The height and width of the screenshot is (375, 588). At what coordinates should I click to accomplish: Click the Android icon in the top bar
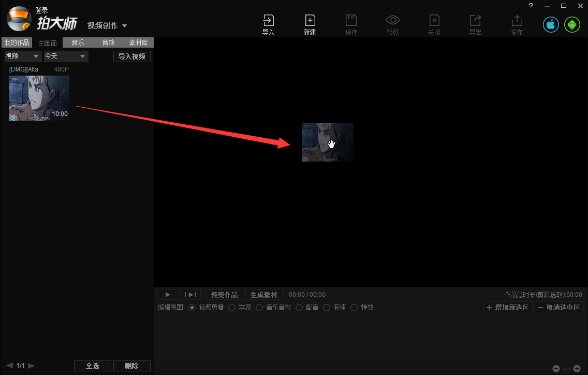click(572, 24)
